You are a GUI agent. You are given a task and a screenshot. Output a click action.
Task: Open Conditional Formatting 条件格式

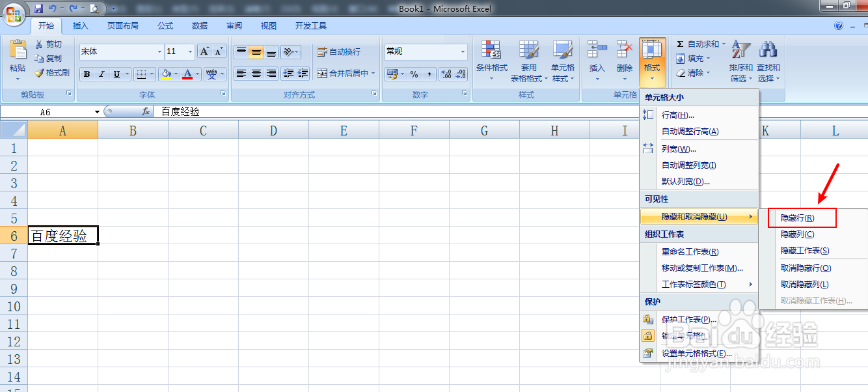pos(491,61)
